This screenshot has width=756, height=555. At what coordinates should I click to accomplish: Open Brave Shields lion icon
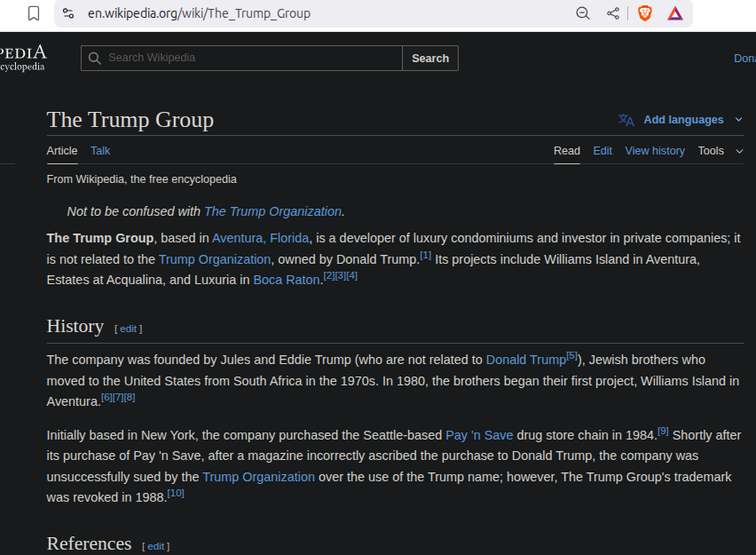tap(644, 13)
